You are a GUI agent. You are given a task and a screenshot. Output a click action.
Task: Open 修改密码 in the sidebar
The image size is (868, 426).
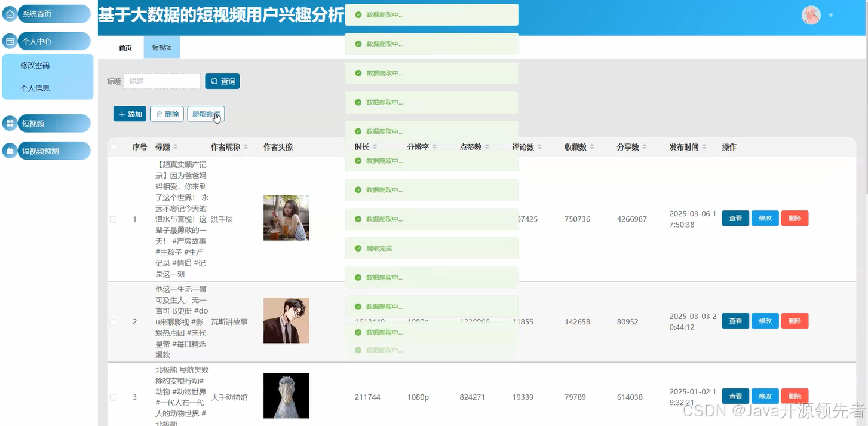[35, 66]
